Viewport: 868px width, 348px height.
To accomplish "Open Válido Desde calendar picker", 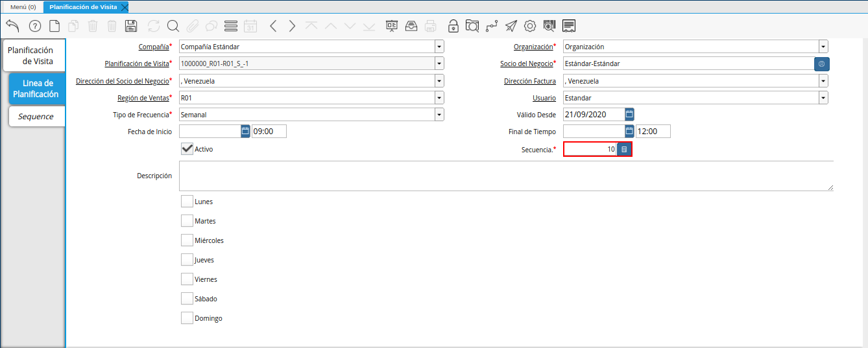I will 629,115.
